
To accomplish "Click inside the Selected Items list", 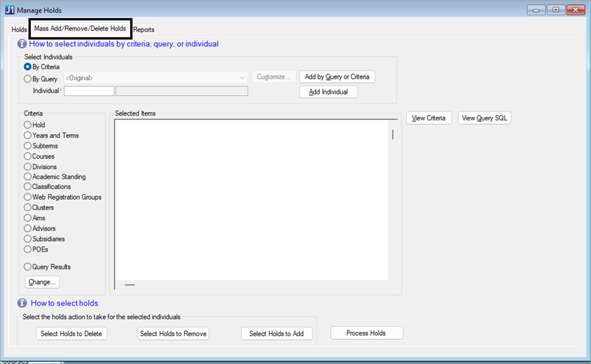I will pyautogui.click(x=252, y=200).
